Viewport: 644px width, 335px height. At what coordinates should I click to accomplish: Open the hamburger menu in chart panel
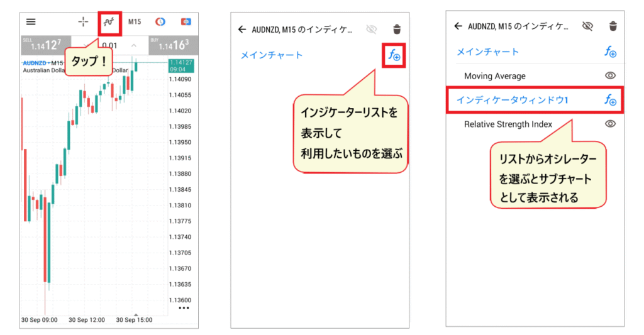click(30, 21)
